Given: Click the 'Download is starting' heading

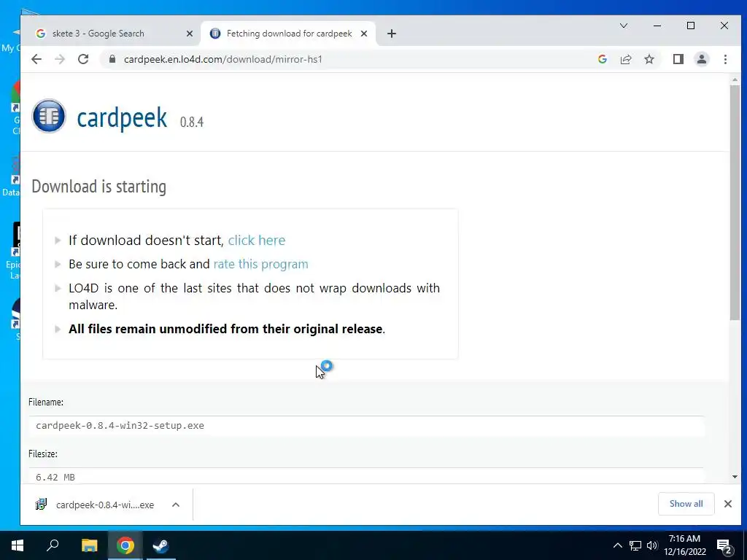Looking at the screenshot, I should [x=98, y=187].
